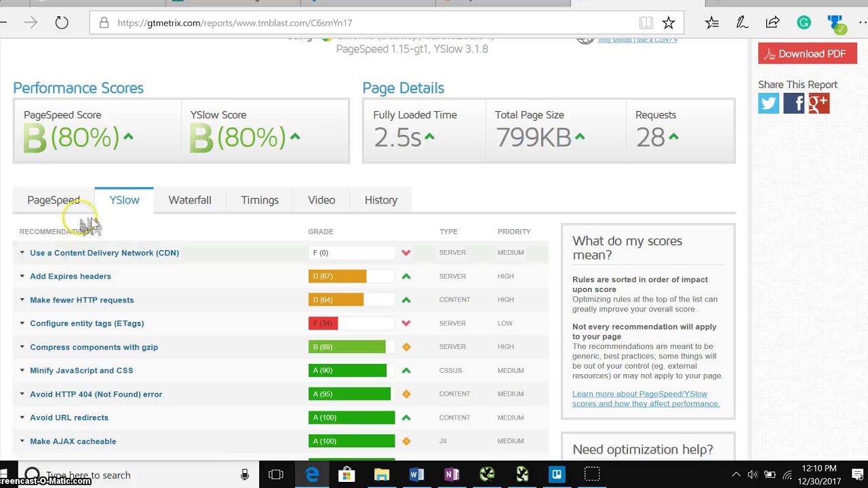The height and width of the screenshot is (488, 868).
Task: Expand Avoid HTTP 404 error row arrow
Action: [x=22, y=394]
